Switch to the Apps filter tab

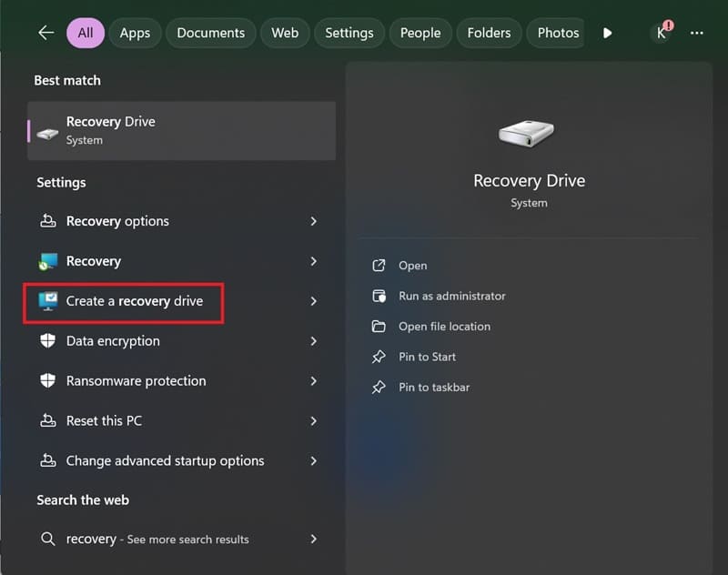(135, 33)
